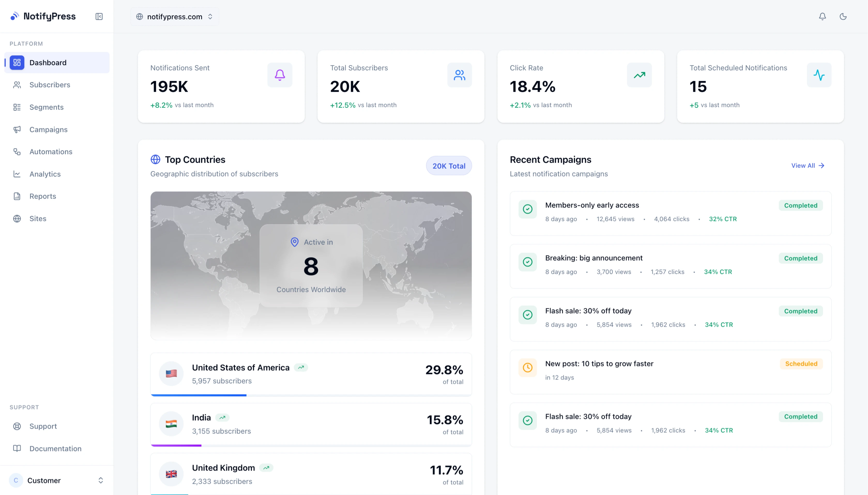
Task: Click the NotifyPress logo
Action: 43,16
